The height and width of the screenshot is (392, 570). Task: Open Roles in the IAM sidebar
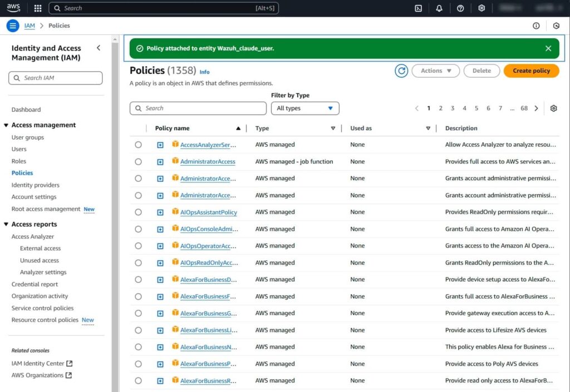tap(19, 161)
